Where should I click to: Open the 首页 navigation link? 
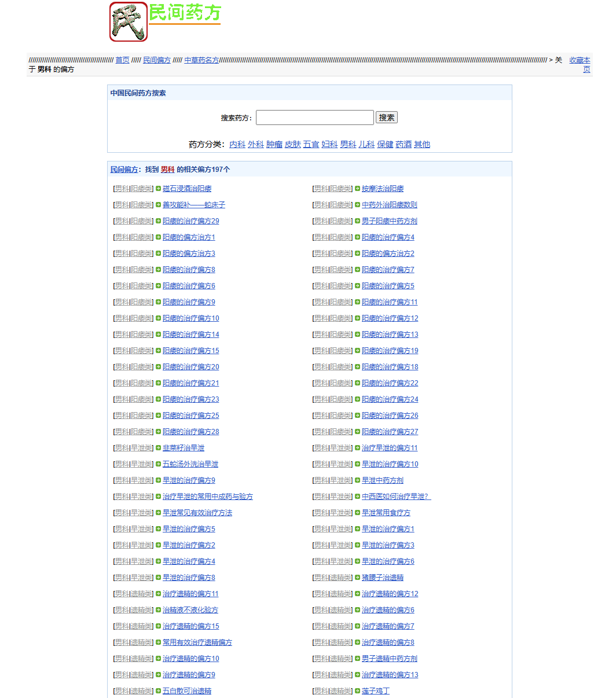[x=122, y=60]
